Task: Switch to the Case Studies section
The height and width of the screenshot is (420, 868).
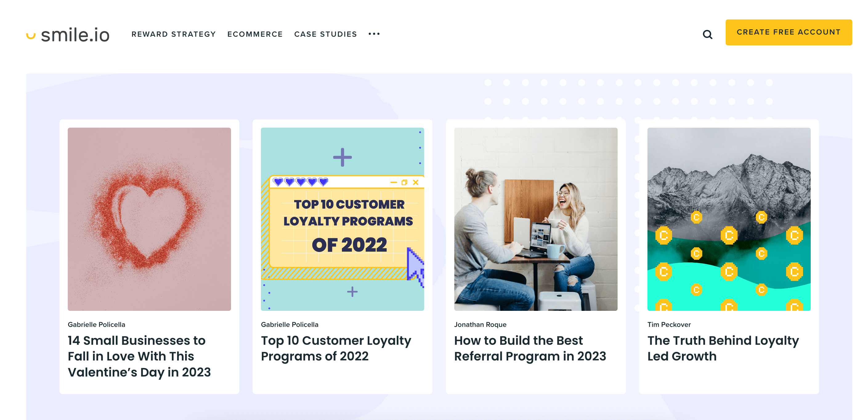Action: 326,34
